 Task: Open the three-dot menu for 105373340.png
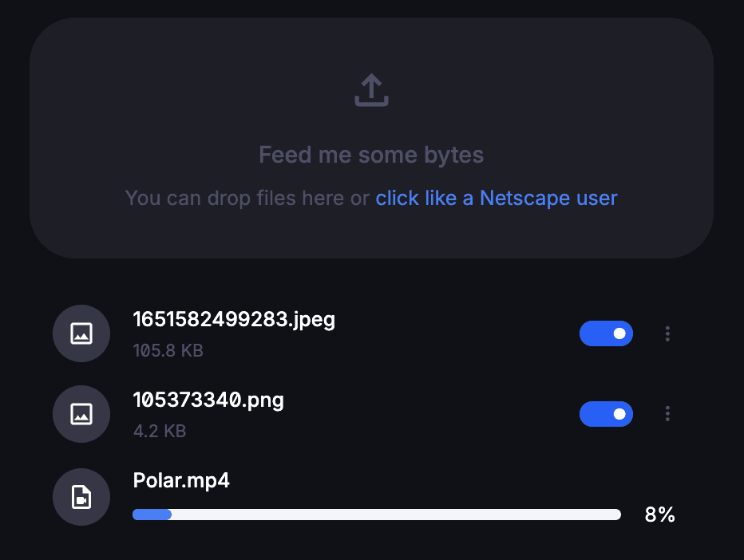click(667, 414)
